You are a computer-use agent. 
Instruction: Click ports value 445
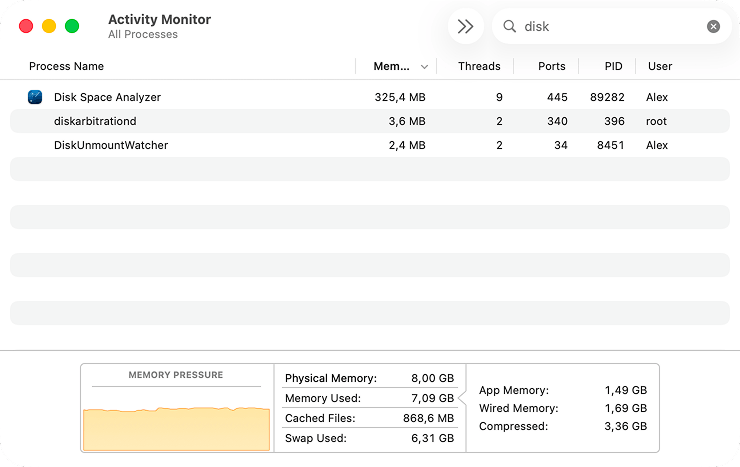point(557,97)
